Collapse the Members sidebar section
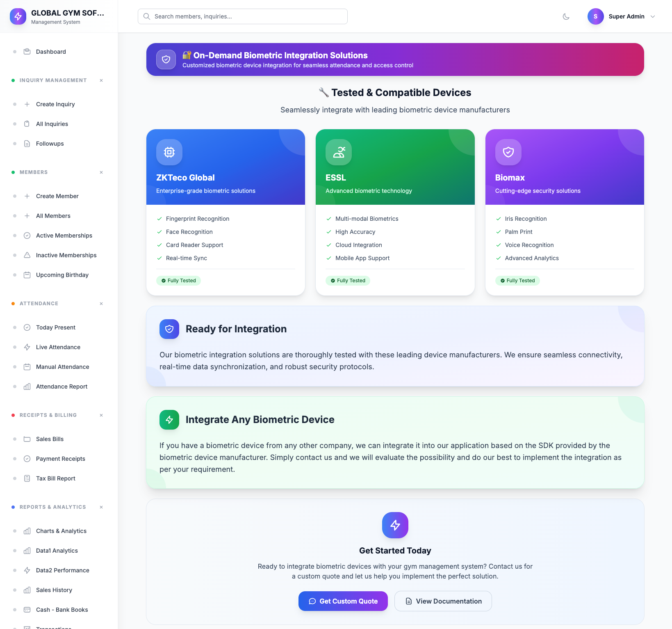 pos(101,172)
